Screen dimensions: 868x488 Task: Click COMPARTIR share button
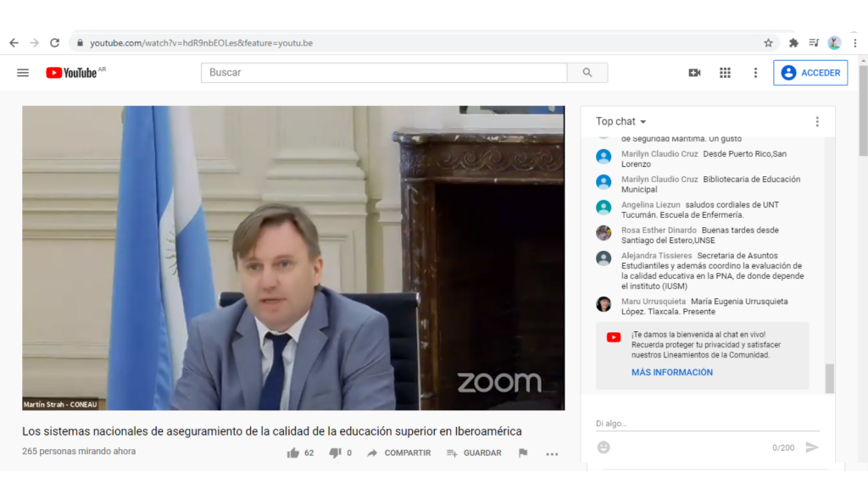[398, 452]
